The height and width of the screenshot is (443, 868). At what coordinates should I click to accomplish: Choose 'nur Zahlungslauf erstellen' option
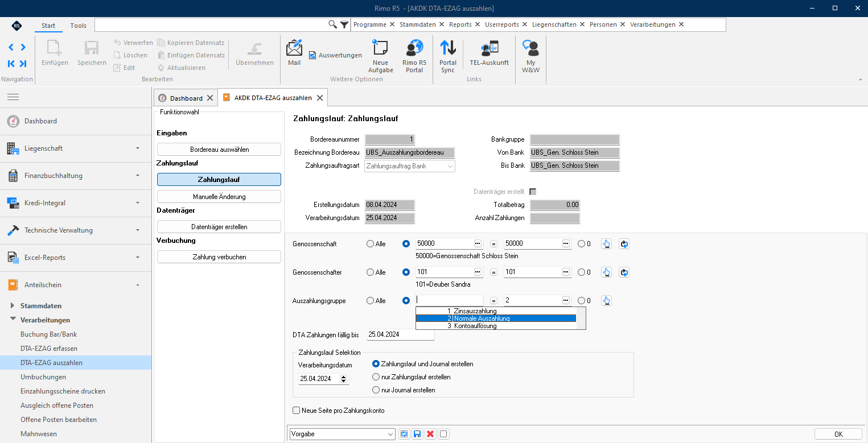[x=376, y=377]
